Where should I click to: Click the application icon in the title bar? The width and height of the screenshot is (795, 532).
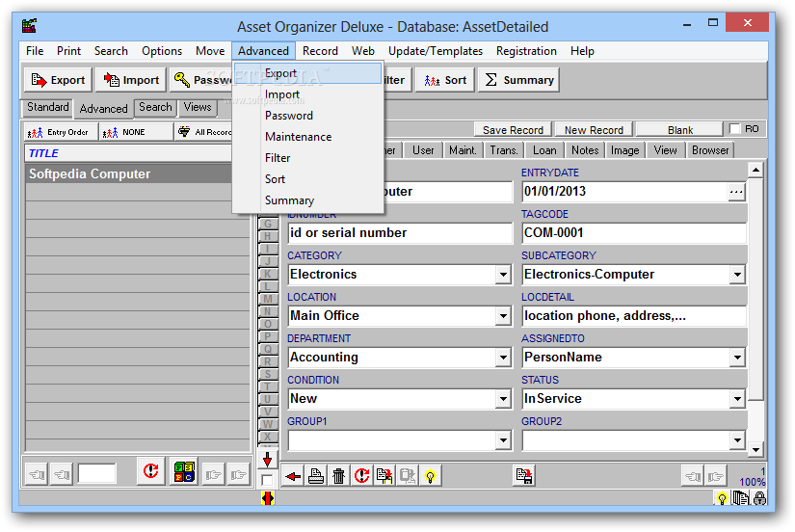(x=30, y=25)
